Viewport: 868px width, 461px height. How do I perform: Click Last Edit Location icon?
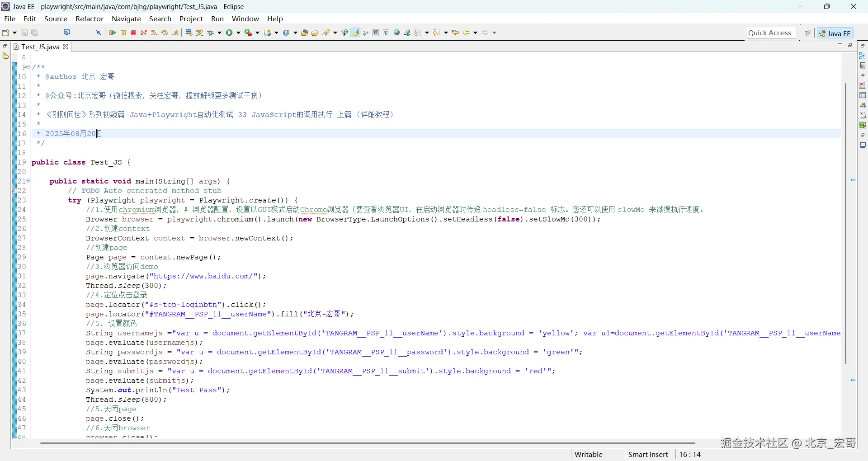456,33
